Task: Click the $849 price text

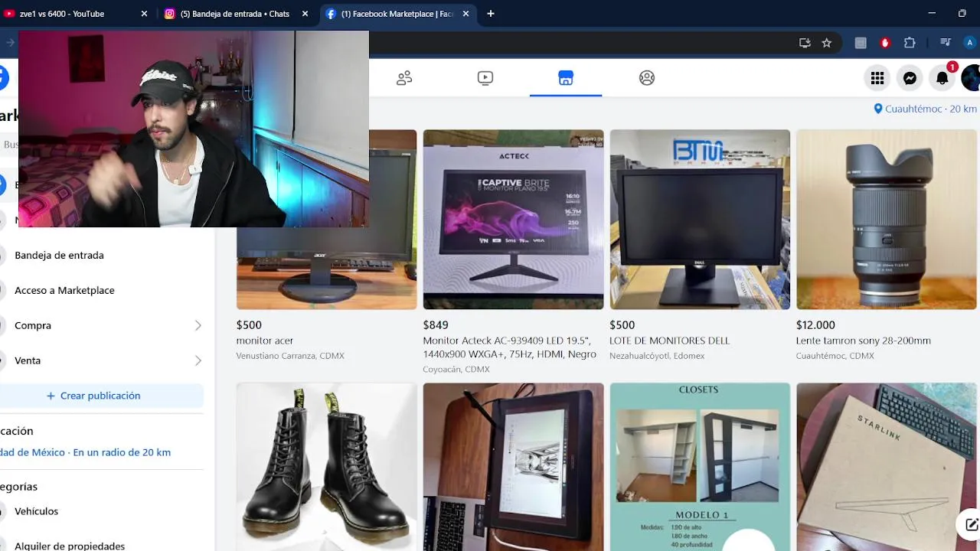Action: [x=436, y=325]
